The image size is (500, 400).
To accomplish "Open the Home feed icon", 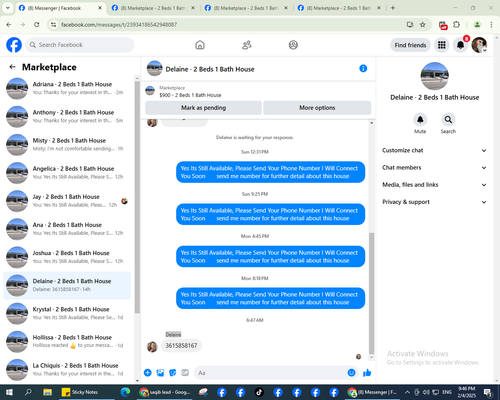I will click(200, 45).
